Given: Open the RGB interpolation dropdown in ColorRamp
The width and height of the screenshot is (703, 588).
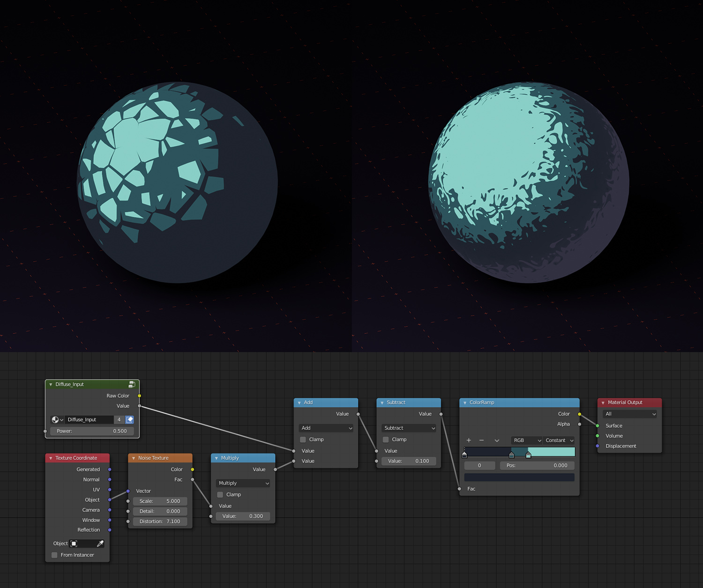Looking at the screenshot, I should [526, 441].
